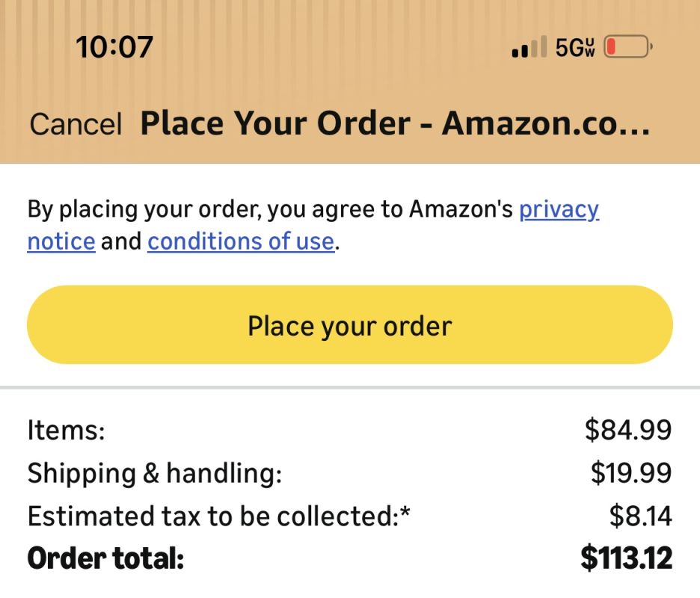Screen dimensions: 700x598
Task: Tap the 5G UW network indicator
Action: point(574,48)
